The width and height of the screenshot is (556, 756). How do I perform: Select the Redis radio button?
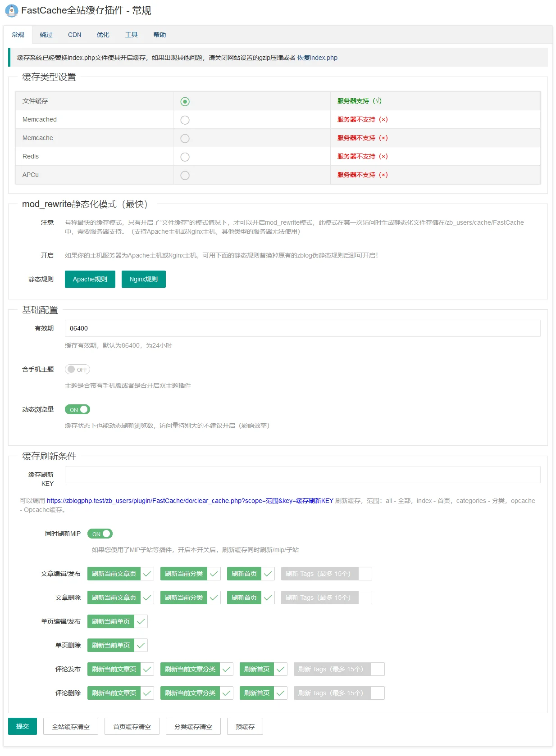(185, 157)
